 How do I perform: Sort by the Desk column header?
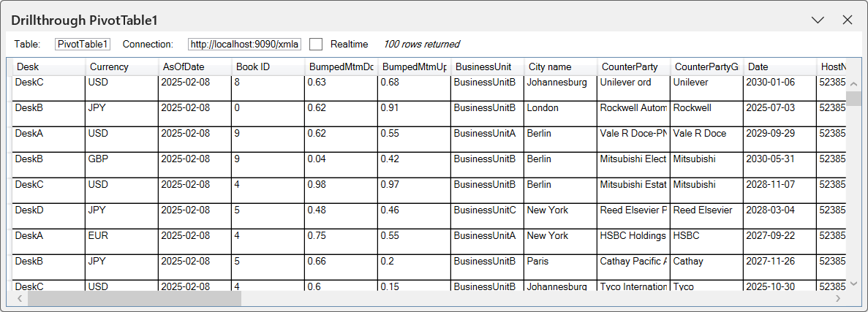pos(48,66)
